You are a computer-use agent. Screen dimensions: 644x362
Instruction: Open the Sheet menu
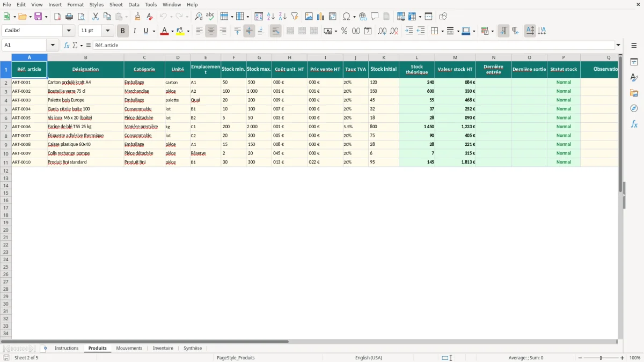(116, 4)
